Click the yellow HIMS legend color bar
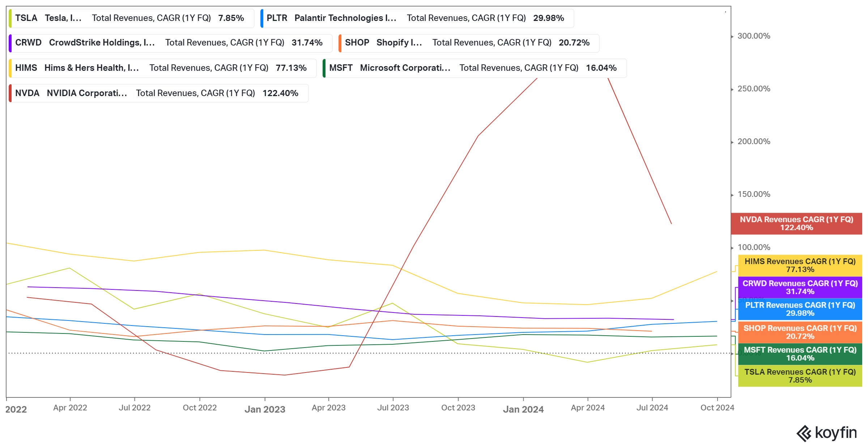868x448 pixels. pos(10,68)
